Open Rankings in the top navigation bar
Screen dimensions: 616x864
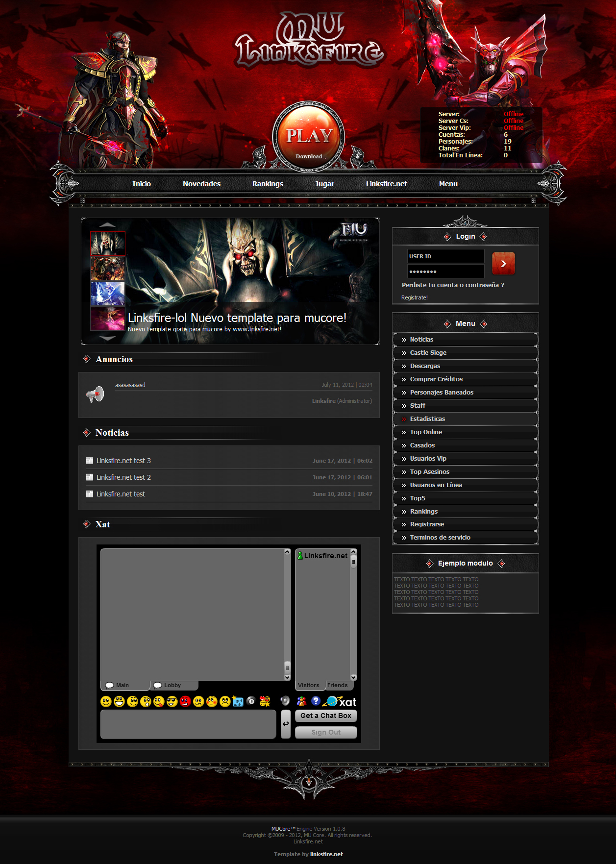tap(268, 184)
